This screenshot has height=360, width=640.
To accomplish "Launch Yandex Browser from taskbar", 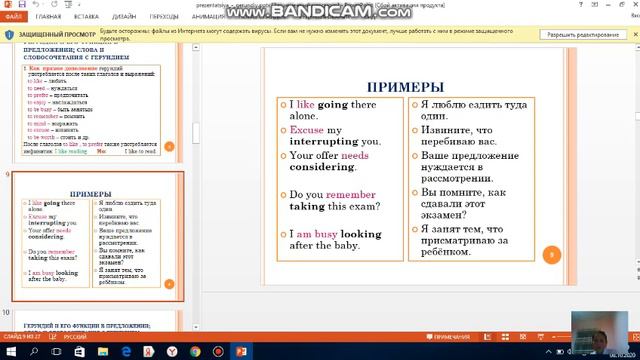I will click(172, 351).
